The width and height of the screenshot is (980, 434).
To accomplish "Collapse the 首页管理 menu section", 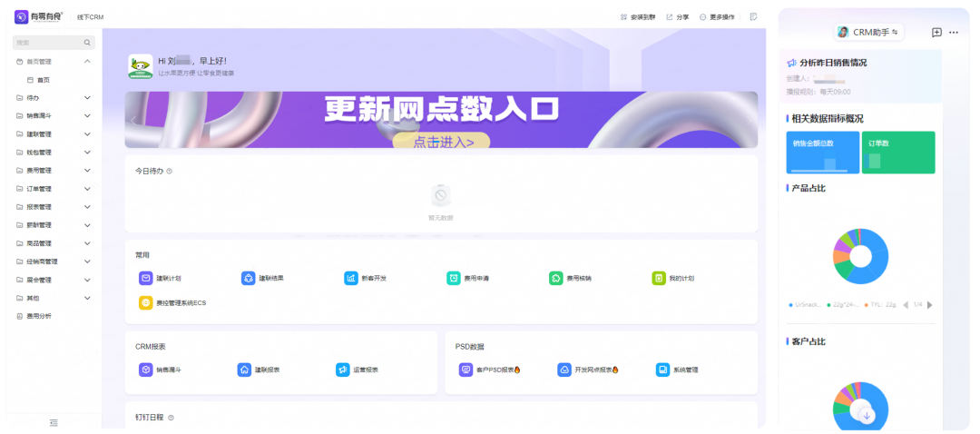I will [x=87, y=62].
